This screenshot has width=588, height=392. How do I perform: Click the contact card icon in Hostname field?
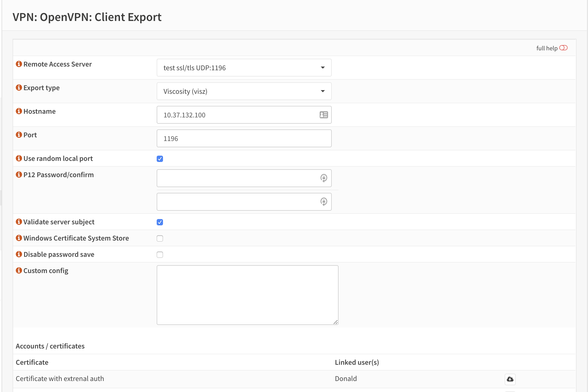click(324, 115)
